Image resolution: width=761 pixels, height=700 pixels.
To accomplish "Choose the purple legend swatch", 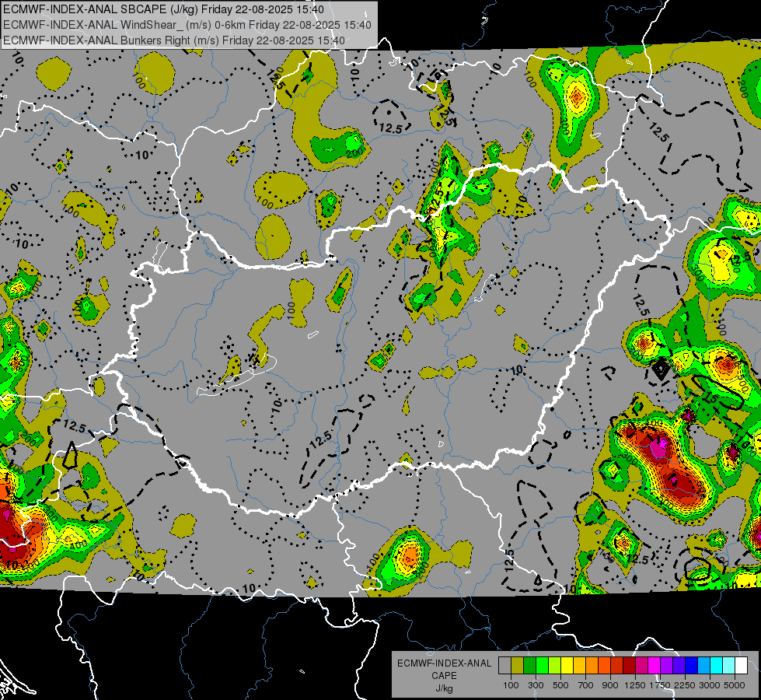I will tap(667, 665).
